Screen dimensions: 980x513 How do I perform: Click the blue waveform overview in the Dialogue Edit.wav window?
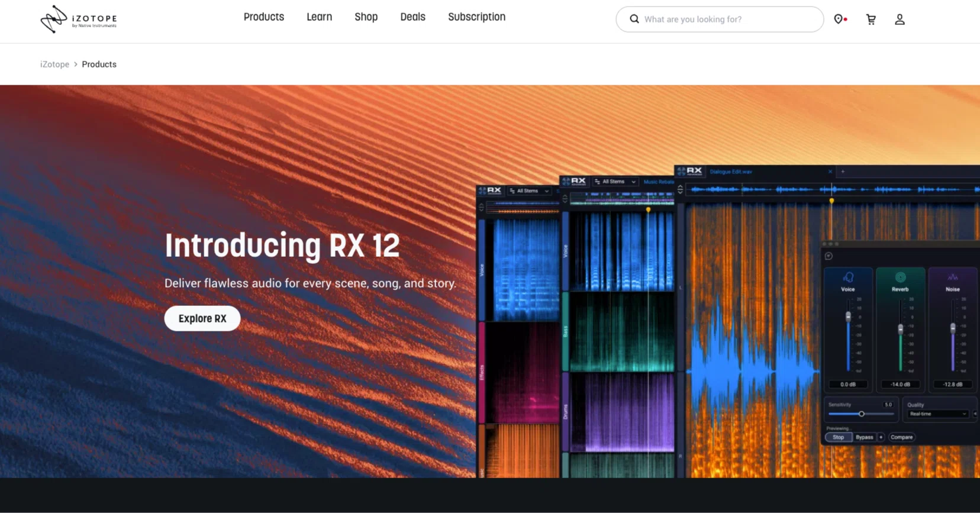click(x=833, y=189)
